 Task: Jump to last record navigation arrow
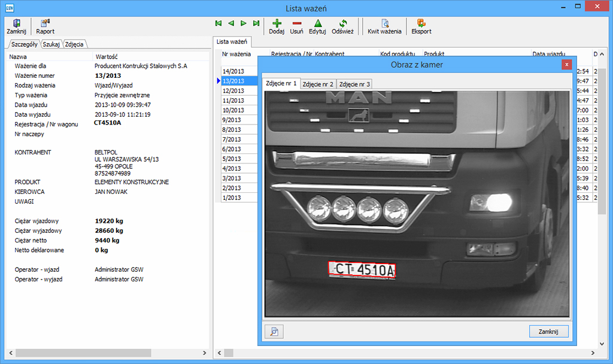tap(256, 23)
